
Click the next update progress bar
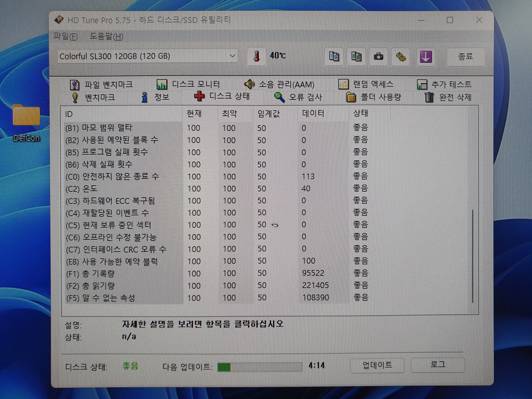(x=260, y=367)
